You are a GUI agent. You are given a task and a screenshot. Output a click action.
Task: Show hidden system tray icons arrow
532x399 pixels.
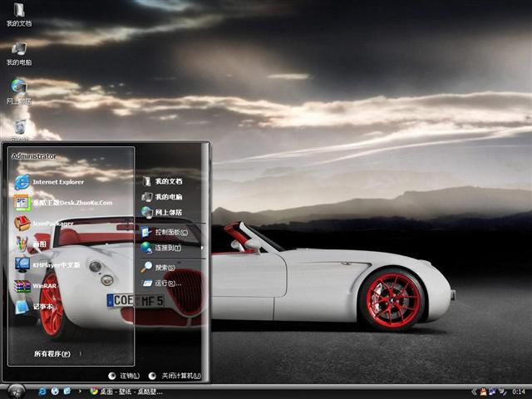tap(473, 391)
